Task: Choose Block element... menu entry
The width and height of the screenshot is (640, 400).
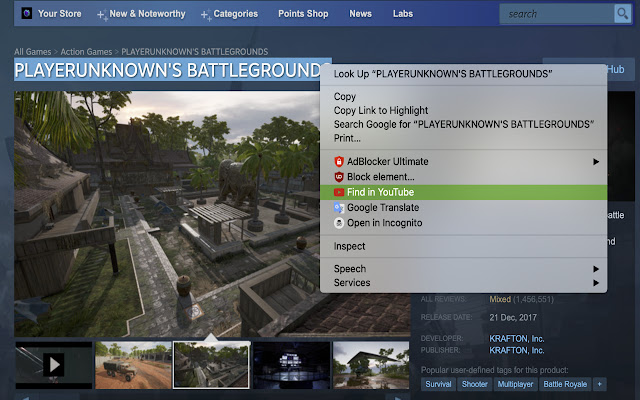Action: pyautogui.click(x=463, y=177)
